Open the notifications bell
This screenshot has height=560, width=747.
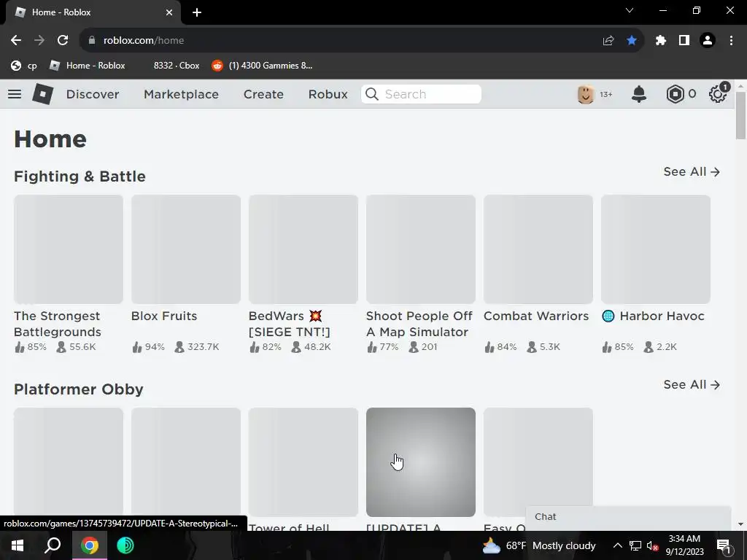click(x=639, y=94)
